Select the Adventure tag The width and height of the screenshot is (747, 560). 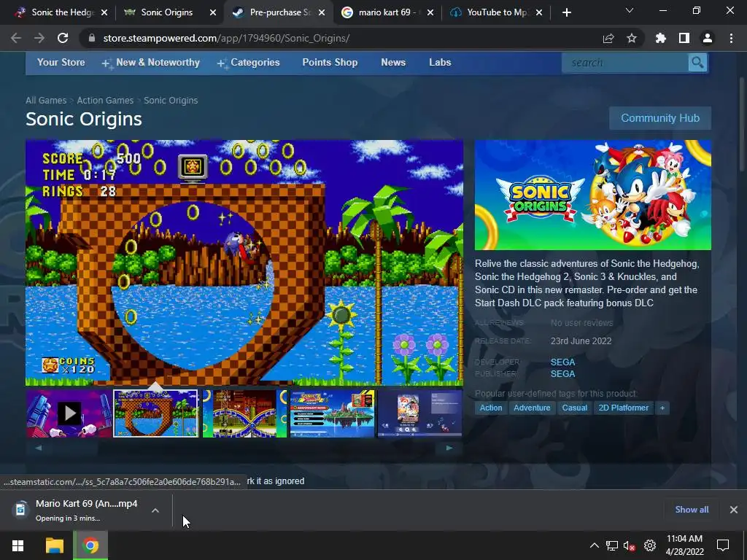point(532,408)
